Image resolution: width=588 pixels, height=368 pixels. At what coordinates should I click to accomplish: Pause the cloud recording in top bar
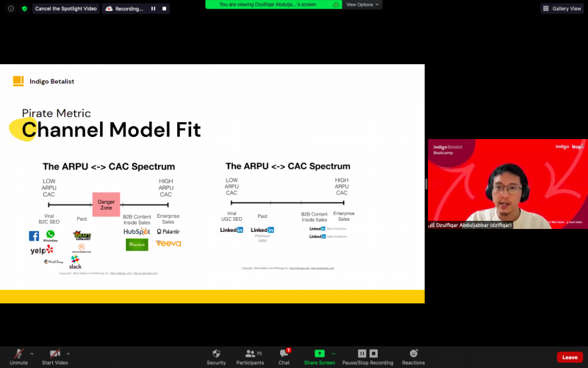click(153, 9)
